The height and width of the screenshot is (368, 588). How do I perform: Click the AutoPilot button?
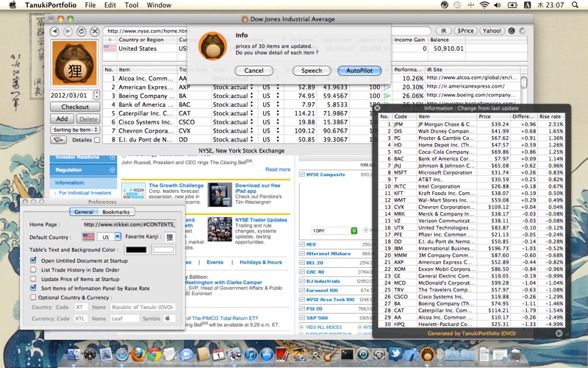(x=359, y=70)
